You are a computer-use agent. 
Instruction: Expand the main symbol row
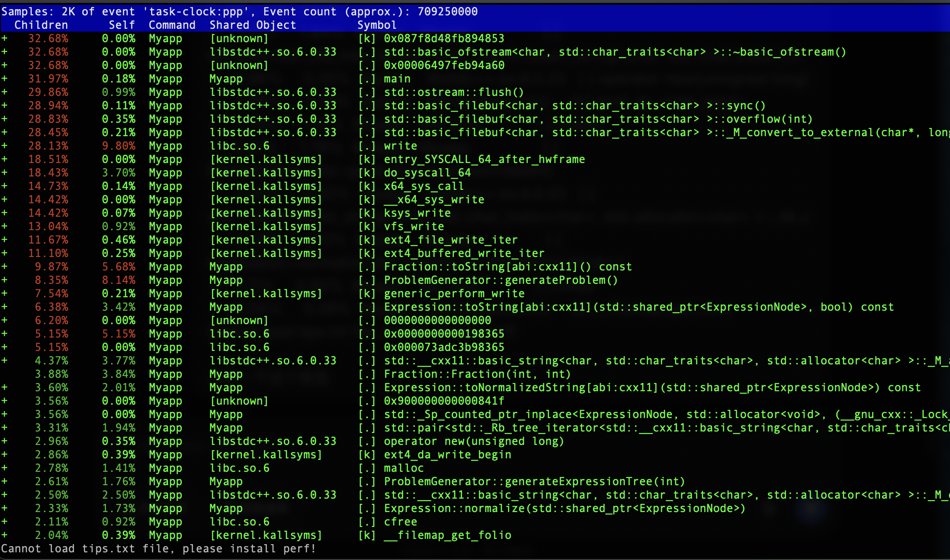[x=4, y=79]
